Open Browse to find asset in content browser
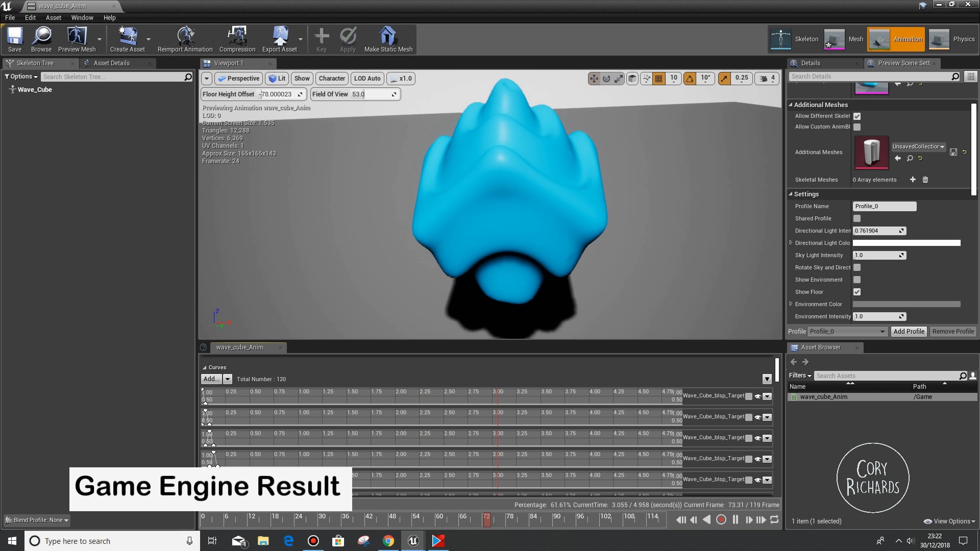This screenshot has width=980, height=551. point(41,39)
